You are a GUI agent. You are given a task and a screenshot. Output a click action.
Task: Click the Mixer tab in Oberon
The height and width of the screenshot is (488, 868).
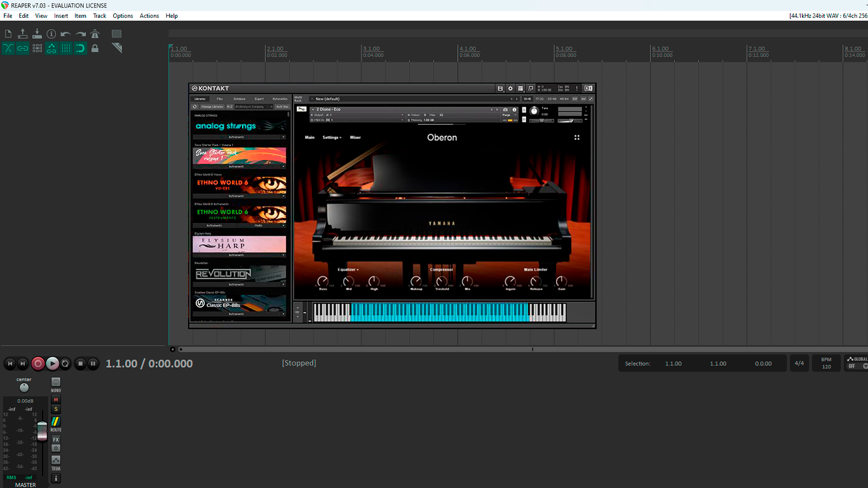click(x=355, y=137)
